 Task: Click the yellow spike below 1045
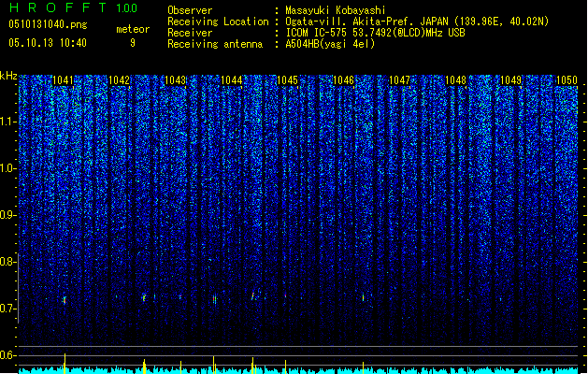click(x=286, y=367)
